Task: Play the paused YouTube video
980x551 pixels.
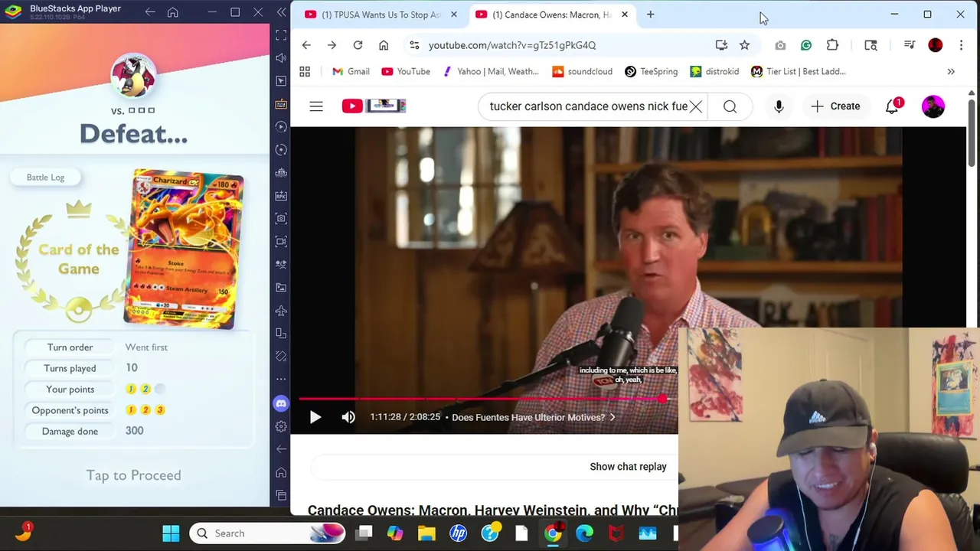Action: point(315,417)
